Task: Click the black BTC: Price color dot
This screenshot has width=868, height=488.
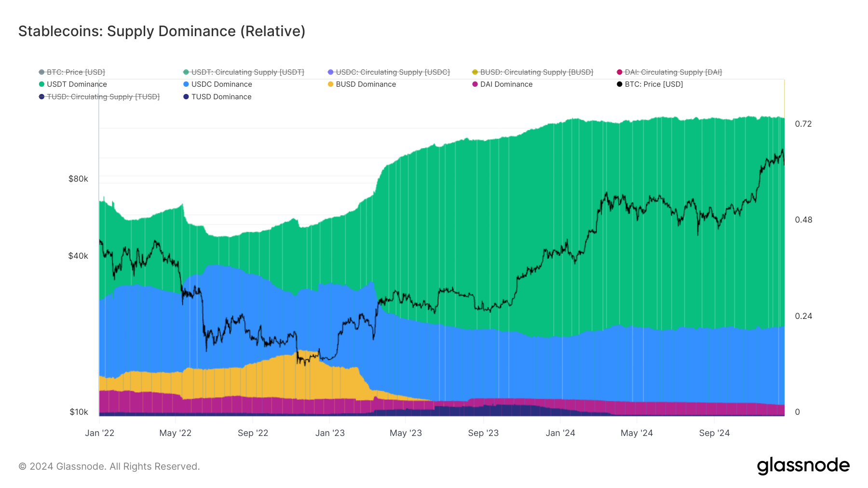Action: pos(619,84)
